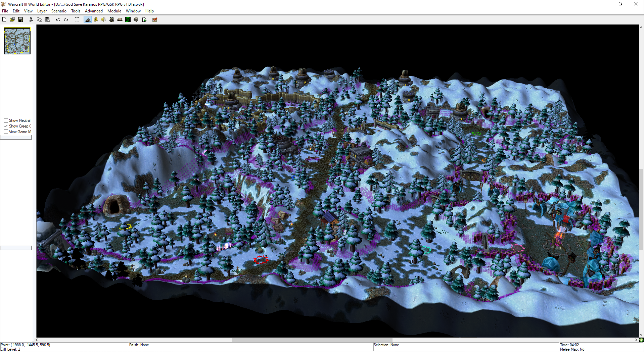This screenshot has height=352, width=644.
Task: Click the horizontal scrollbar right arrow
Action: coord(636,340)
